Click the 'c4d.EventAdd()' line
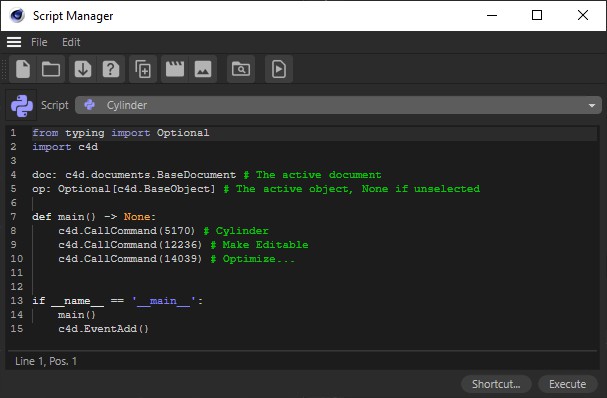607x398 pixels. [x=103, y=329]
